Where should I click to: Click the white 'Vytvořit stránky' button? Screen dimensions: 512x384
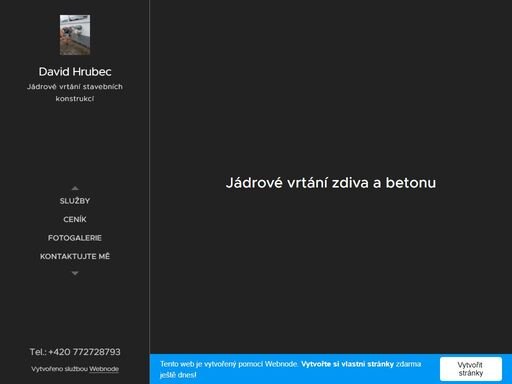point(471,369)
